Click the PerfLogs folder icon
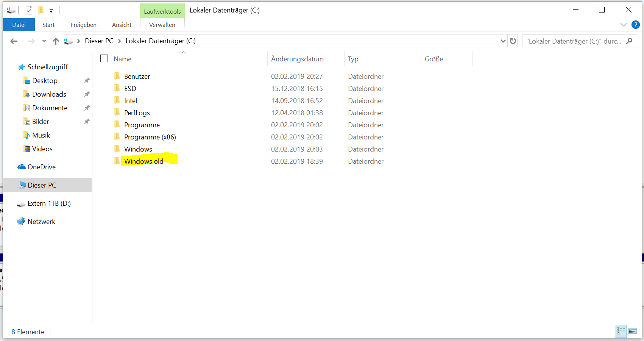Viewport: 644px width, 341px height. 117,112
